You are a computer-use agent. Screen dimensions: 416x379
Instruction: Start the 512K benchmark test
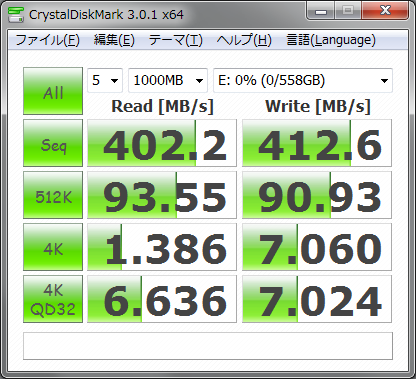click(53, 195)
